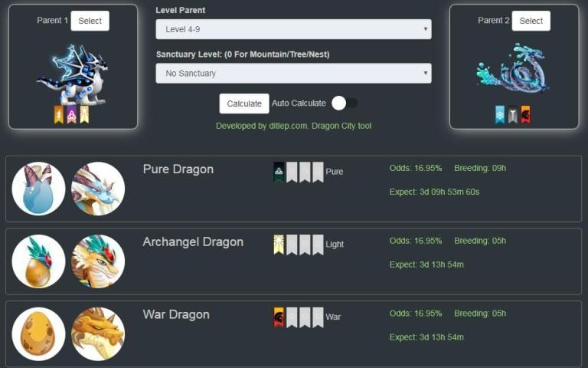Click the Level 4-9 dropdown arrow
The width and height of the screenshot is (588, 368).
coord(425,29)
